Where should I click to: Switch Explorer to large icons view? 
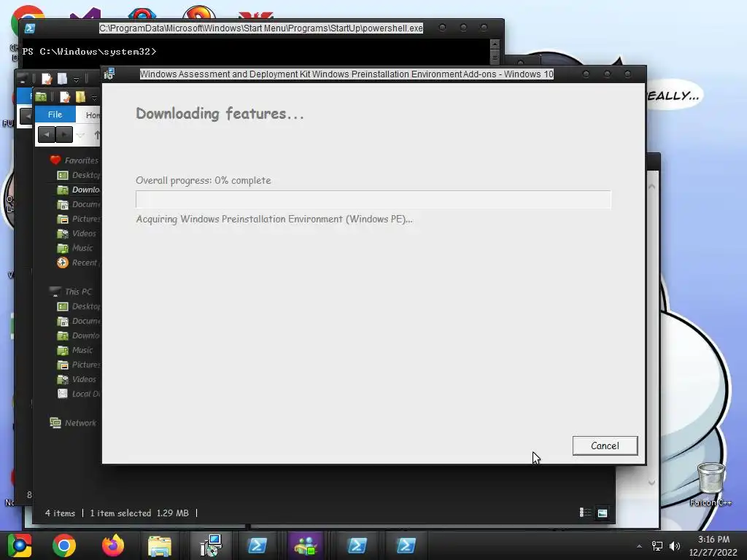(602, 513)
